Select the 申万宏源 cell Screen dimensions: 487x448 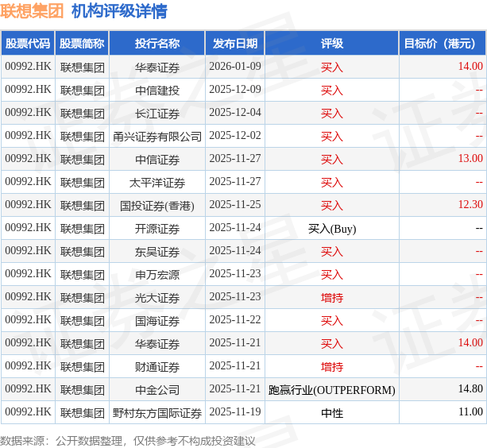157,274
